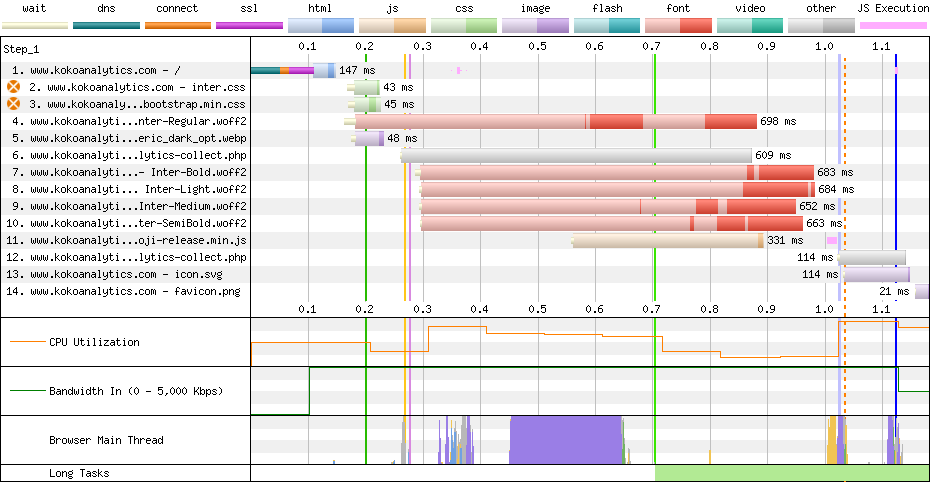Click the 1.0 mark on top time axis
The height and width of the screenshot is (482, 930).
point(824,46)
